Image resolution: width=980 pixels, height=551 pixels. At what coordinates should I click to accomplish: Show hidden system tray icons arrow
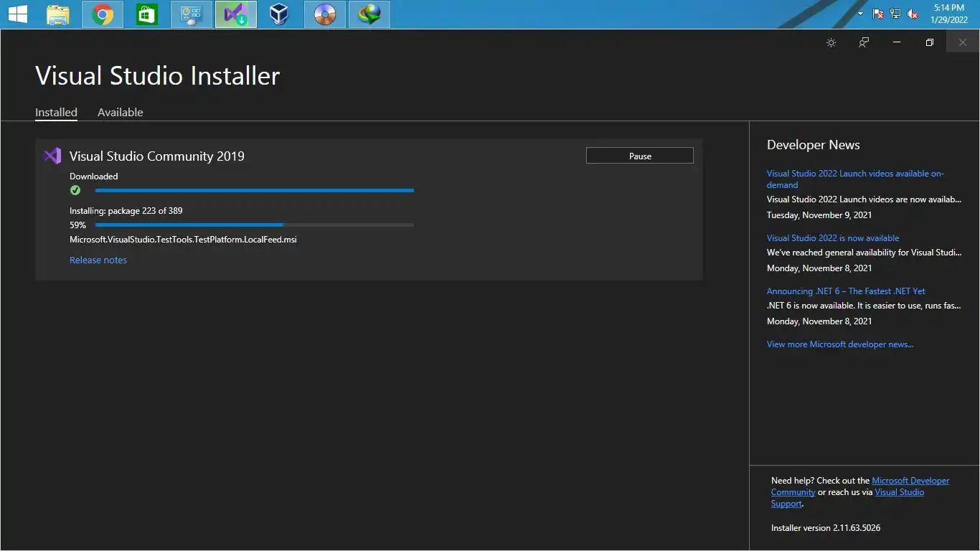tap(860, 14)
